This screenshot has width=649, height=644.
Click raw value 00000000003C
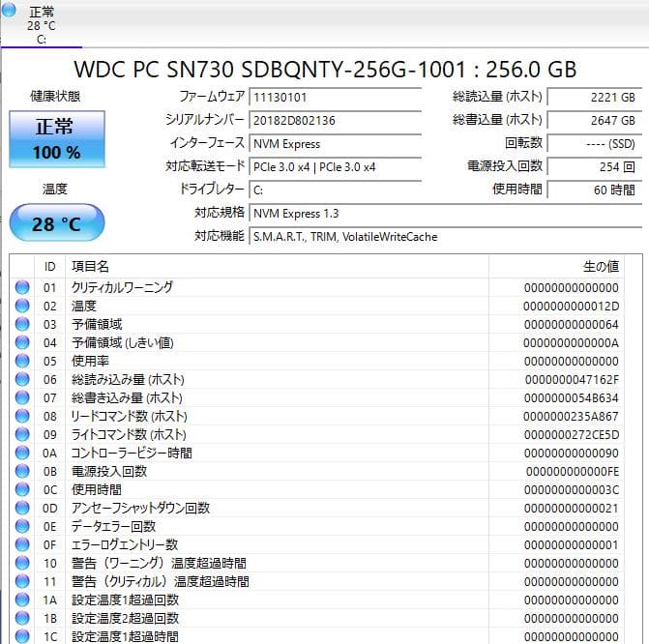[572, 489]
